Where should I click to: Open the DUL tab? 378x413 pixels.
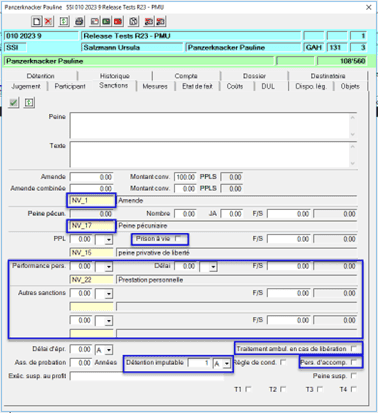[x=268, y=86]
